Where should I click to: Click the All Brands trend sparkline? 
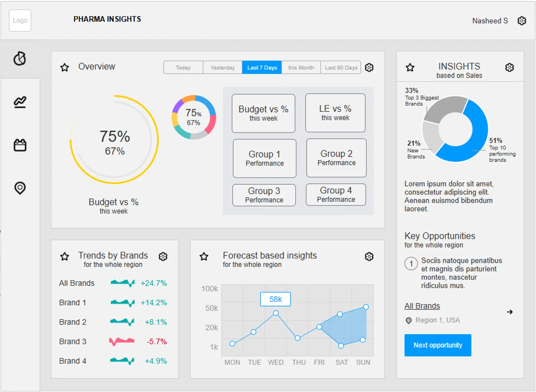[123, 283]
